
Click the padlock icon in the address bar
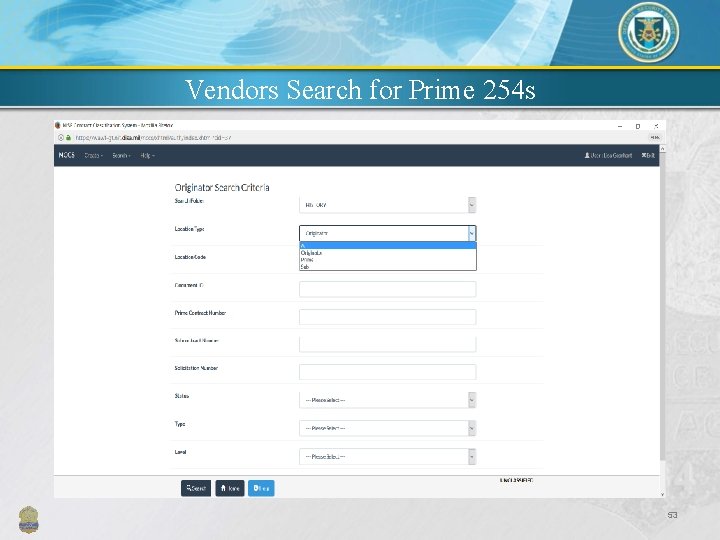click(68, 137)
